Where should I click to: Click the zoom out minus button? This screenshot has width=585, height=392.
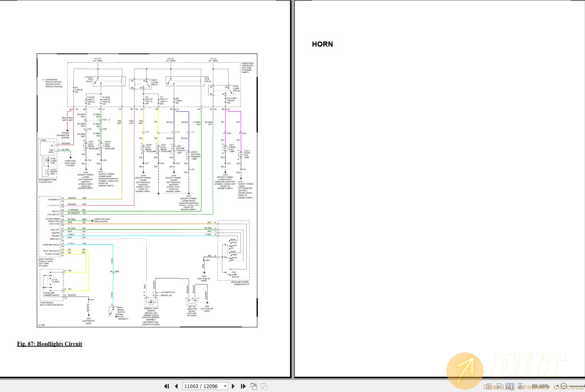pyautogui.click(x=563, y=386)
